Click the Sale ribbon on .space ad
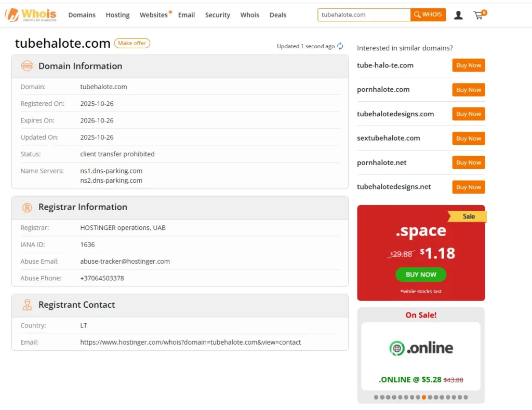 click(468, 216)
